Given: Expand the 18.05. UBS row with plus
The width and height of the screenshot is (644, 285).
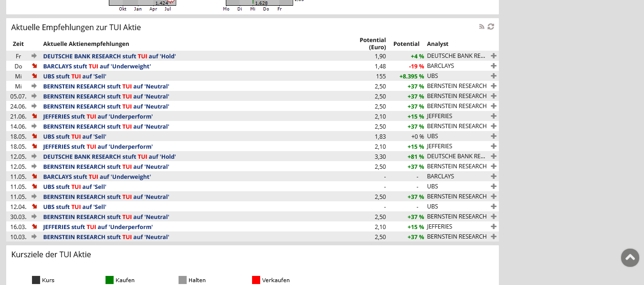Looking at the screenshot, I should tap(494, 136).
